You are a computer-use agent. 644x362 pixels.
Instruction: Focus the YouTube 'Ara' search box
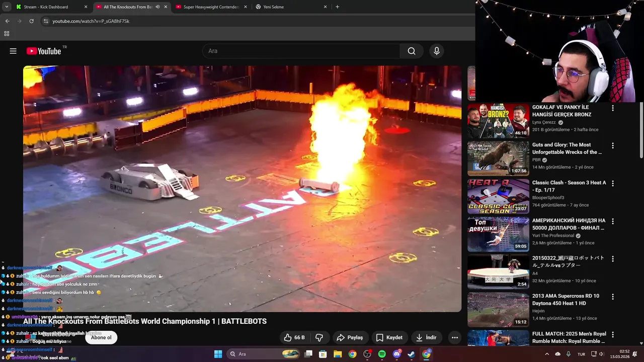pos(302,51)
